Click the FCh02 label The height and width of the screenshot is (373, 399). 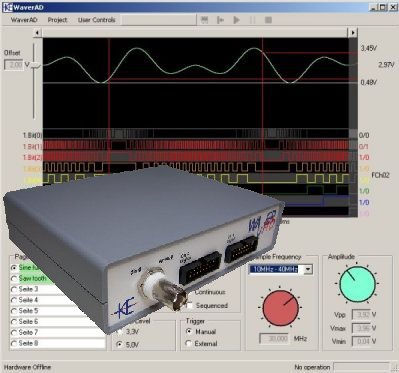(380, 175)
